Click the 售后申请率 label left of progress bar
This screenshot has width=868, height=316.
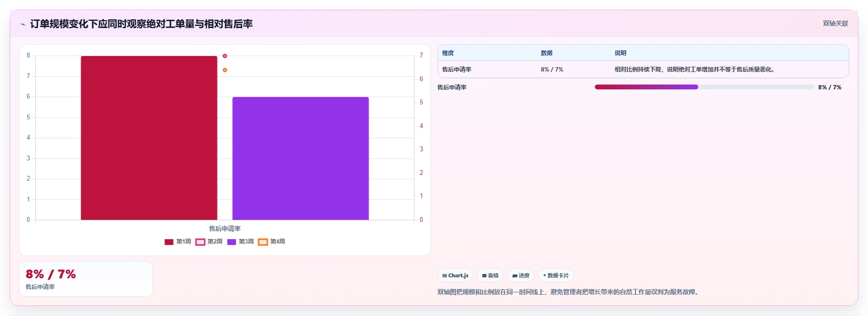pos(452,87)
